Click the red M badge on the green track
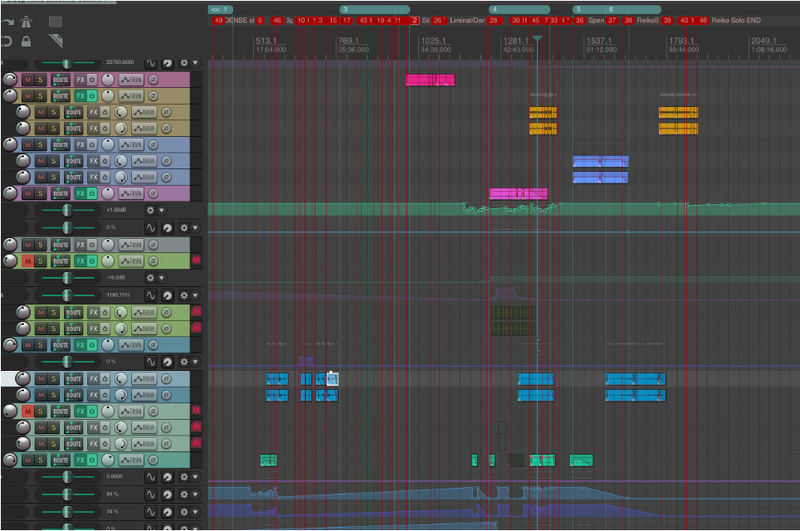Viewport: 800px width, 531px height. point(196,261)
